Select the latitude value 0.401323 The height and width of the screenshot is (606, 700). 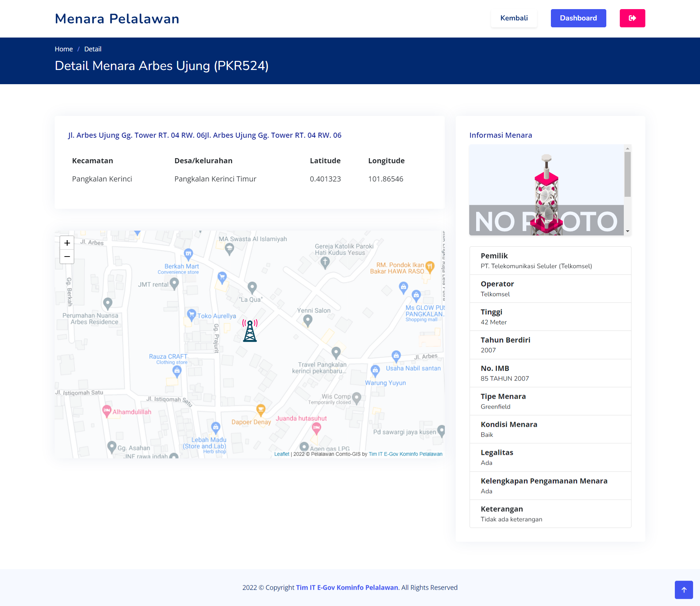coord(325,179)
